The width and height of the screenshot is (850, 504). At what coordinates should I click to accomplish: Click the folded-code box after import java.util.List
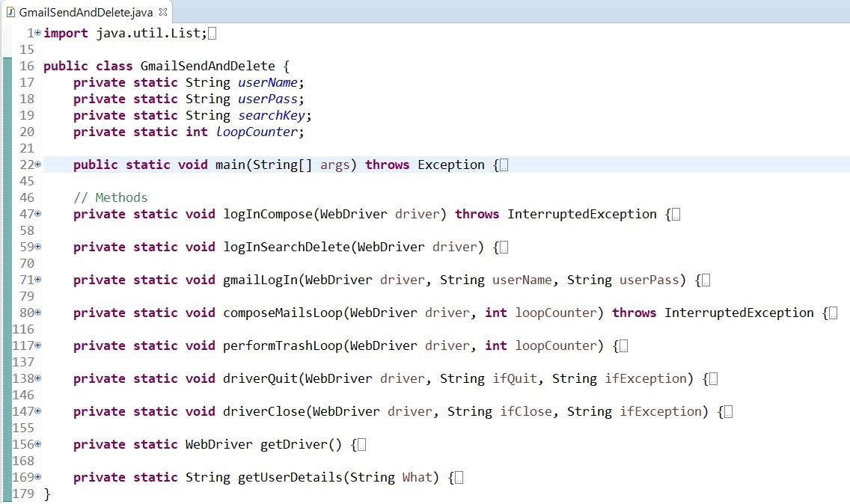(x=212, y=34)
